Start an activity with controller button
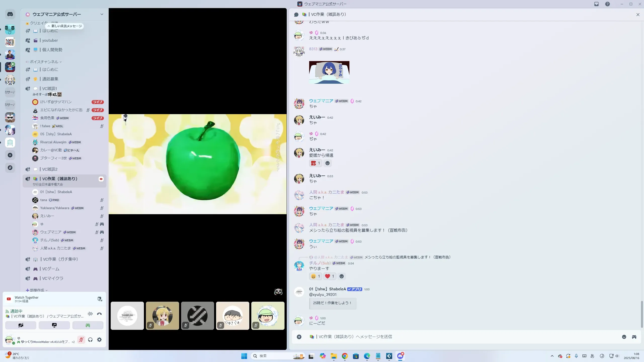Screen dimensions: 644x362 click(88, 325)
